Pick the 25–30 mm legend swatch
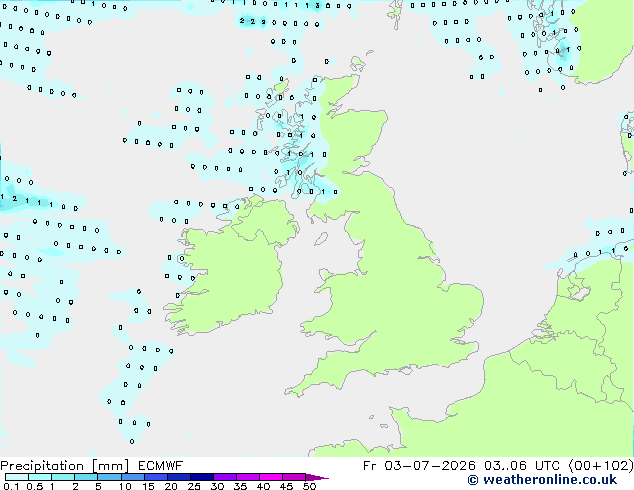 pos(202,477)
